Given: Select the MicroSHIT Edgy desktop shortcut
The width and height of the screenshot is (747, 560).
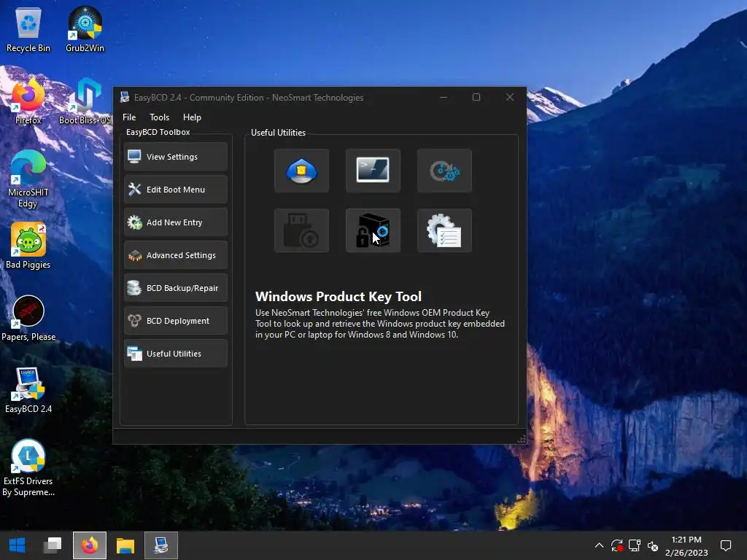Looking at the screenshot, I should pos(28,179).
